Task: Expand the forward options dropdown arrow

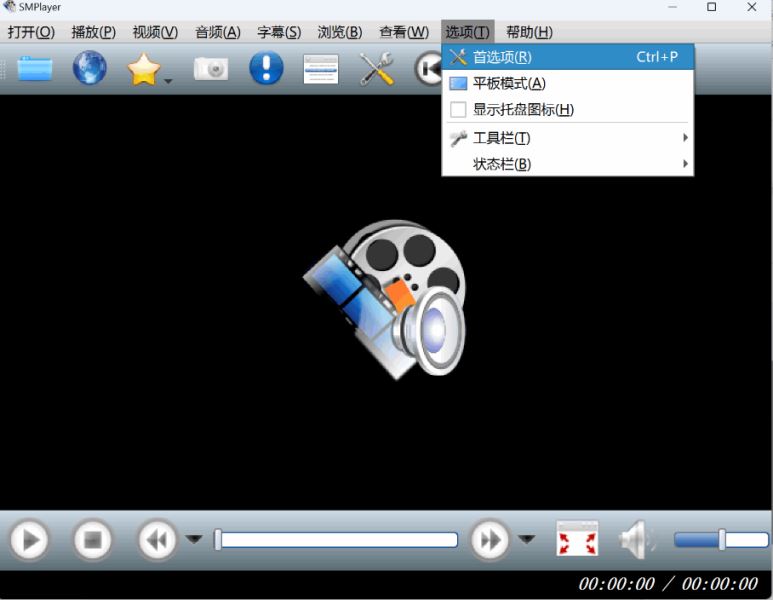Action: click(x=527, y=539)
